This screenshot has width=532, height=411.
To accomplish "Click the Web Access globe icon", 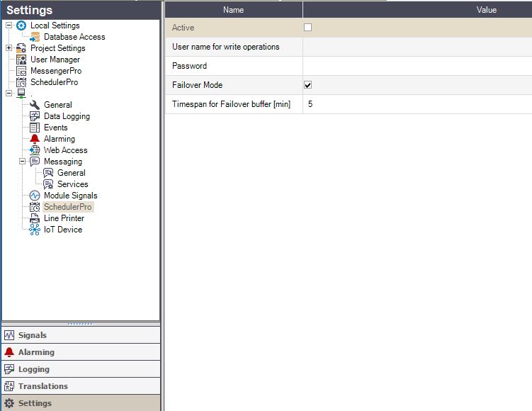I will click(35, 150).
